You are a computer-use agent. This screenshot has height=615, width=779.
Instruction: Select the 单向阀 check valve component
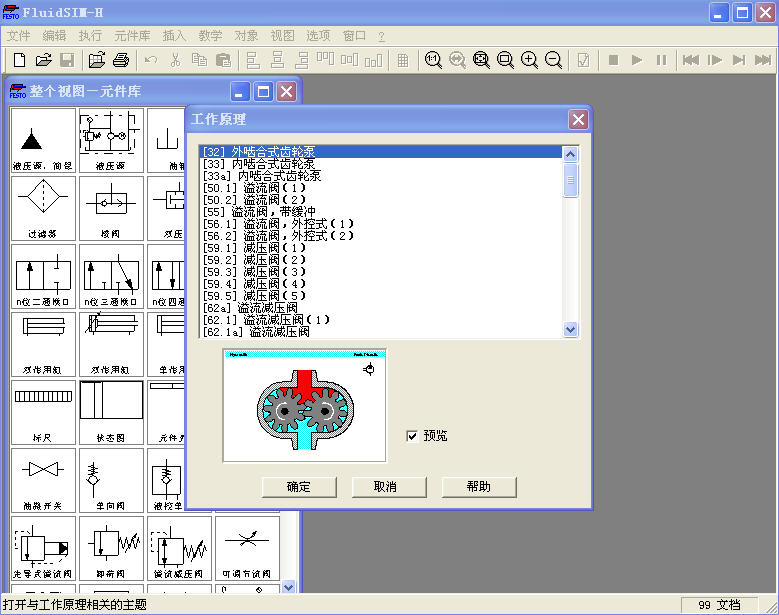111,481
